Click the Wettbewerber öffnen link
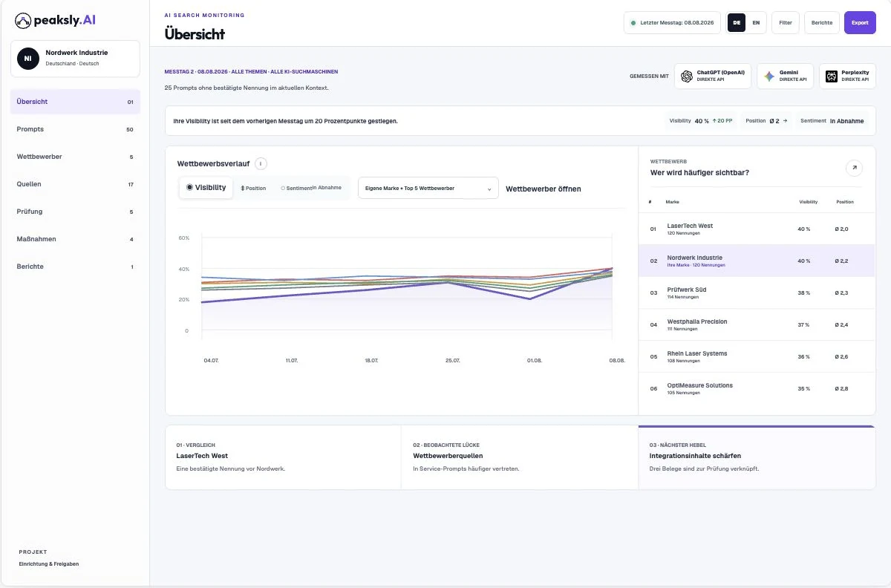This screenshot has width=891, height=588. (x=544, y=189)
